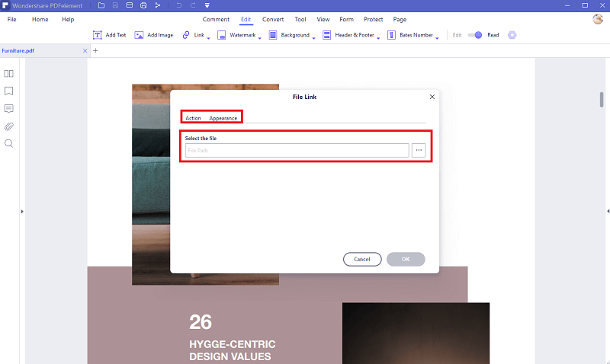Screen dimensions: 610x364
Task: Click the Share icon in title bar
Action: 157,5
